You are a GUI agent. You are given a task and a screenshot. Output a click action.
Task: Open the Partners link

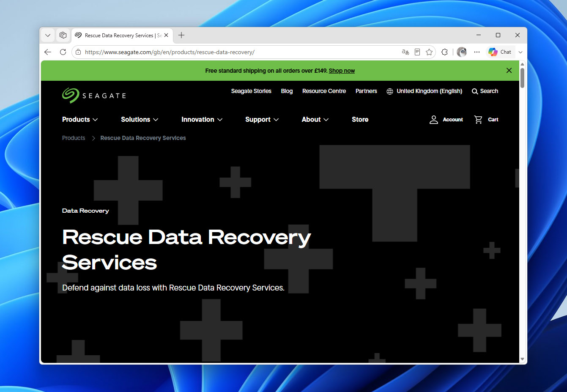[x=366, y=91]
